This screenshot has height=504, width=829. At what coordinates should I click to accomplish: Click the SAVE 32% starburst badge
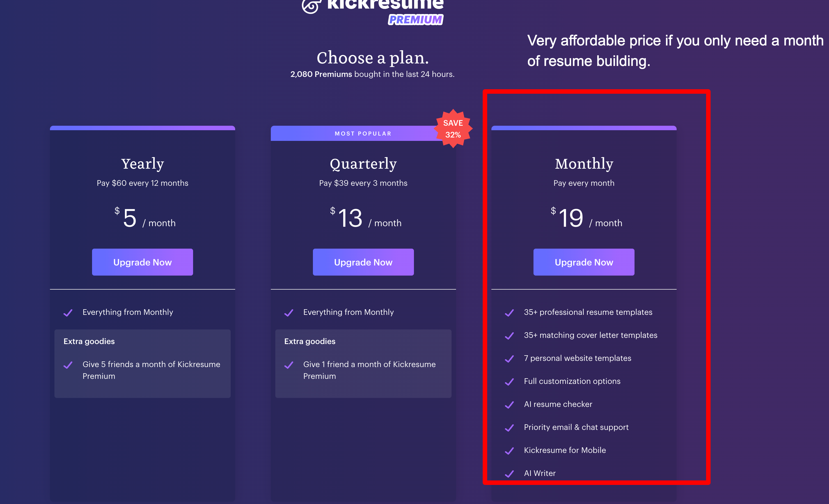click(x=453, y=129)
